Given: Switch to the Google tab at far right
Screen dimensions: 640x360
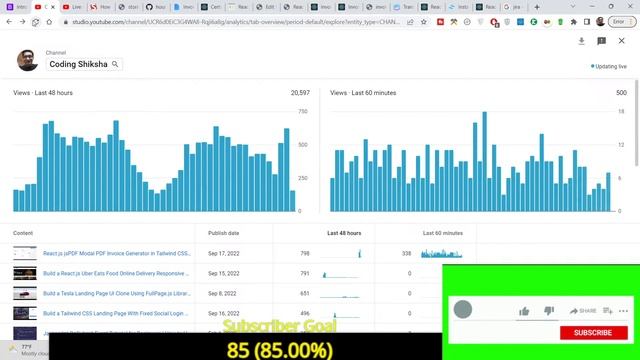Looking at the screenshot, I should pos(513,7).
